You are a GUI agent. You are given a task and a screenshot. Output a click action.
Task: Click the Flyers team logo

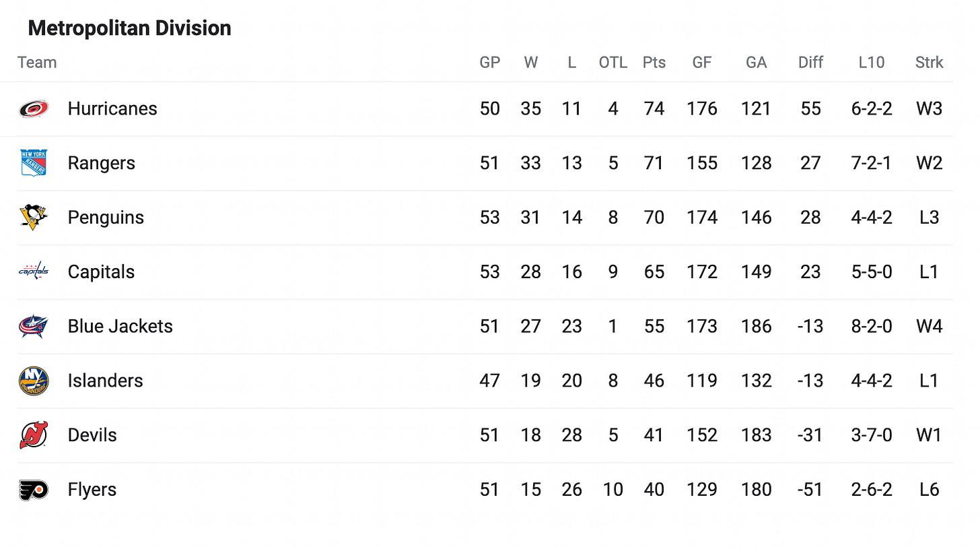[x=33, y=490]
